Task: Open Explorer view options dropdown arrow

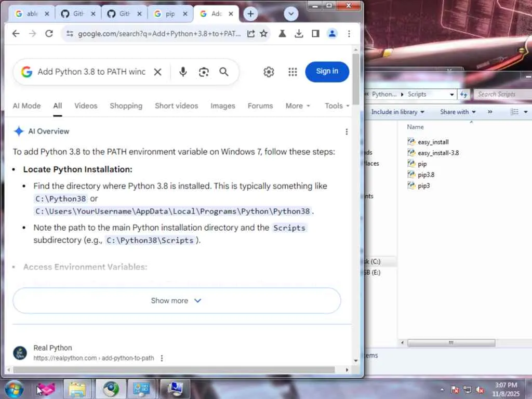Action: [526, 112]
